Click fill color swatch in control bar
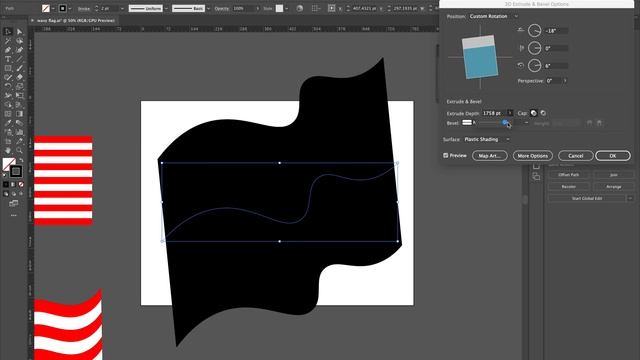 [45, 8]
